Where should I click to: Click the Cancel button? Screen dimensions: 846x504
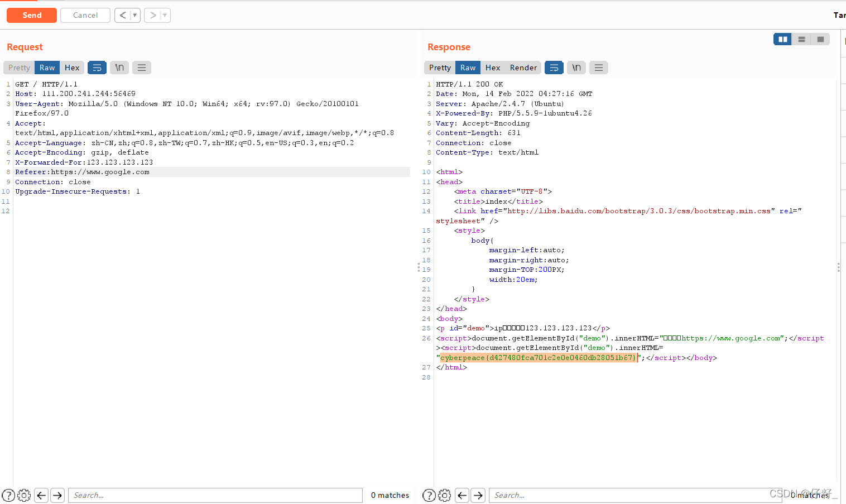(x=85, y=15)
